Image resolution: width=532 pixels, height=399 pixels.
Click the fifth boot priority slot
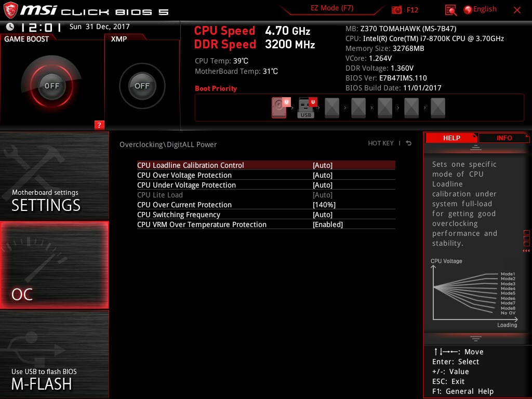tap(385, 108)
